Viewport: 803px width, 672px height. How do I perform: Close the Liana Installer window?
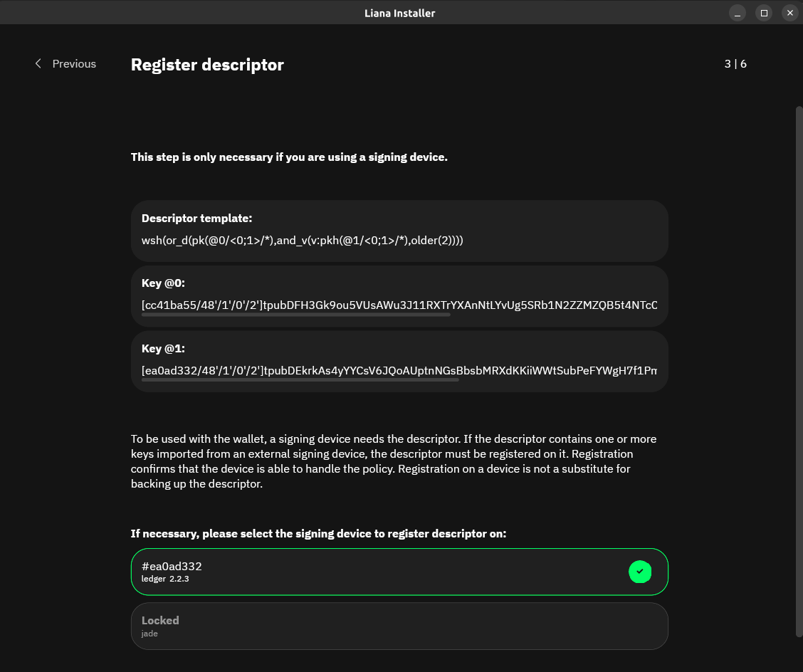790,13
